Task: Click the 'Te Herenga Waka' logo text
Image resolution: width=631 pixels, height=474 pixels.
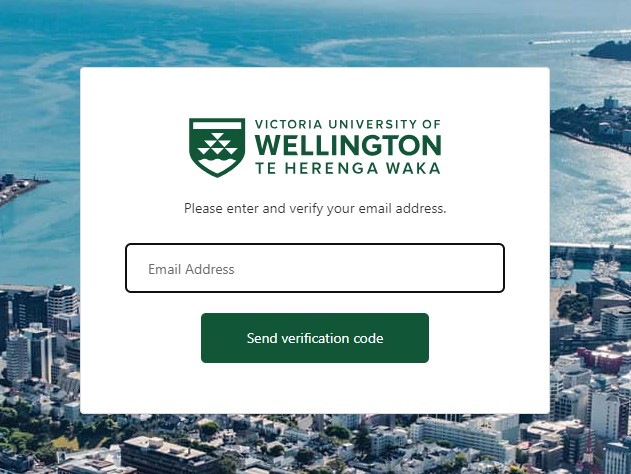Action: [347, 168]
